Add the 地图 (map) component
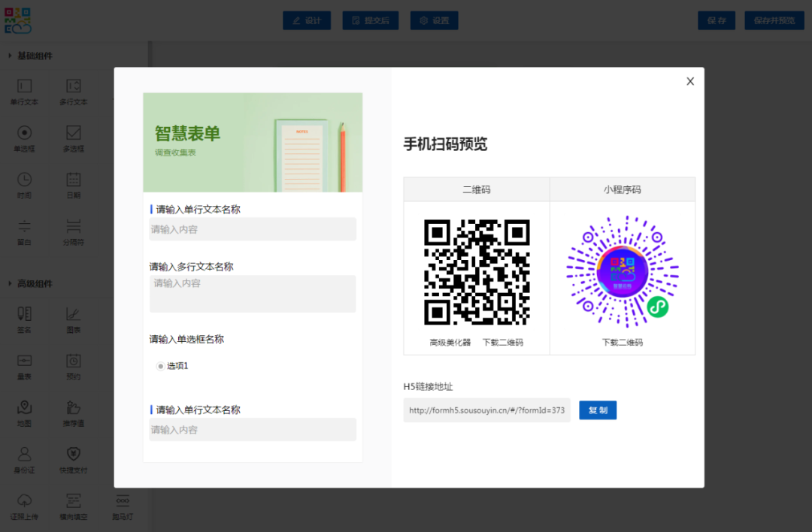Viewport: 812px width, 532px height. [24, 413]
